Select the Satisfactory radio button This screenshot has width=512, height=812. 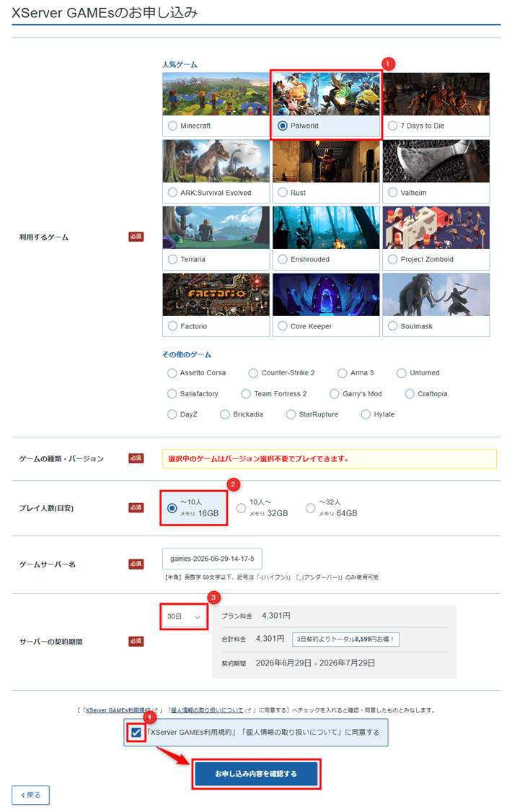[x=172, y=394]
